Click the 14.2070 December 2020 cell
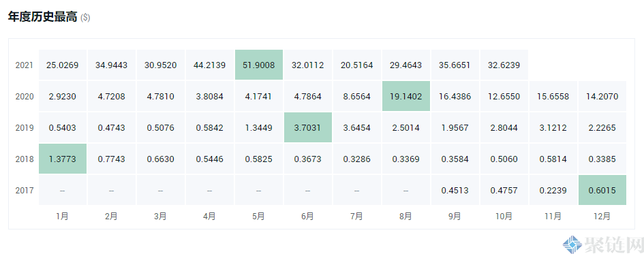Viewport: 644px width, 254px height. click(x=602, y=97)
